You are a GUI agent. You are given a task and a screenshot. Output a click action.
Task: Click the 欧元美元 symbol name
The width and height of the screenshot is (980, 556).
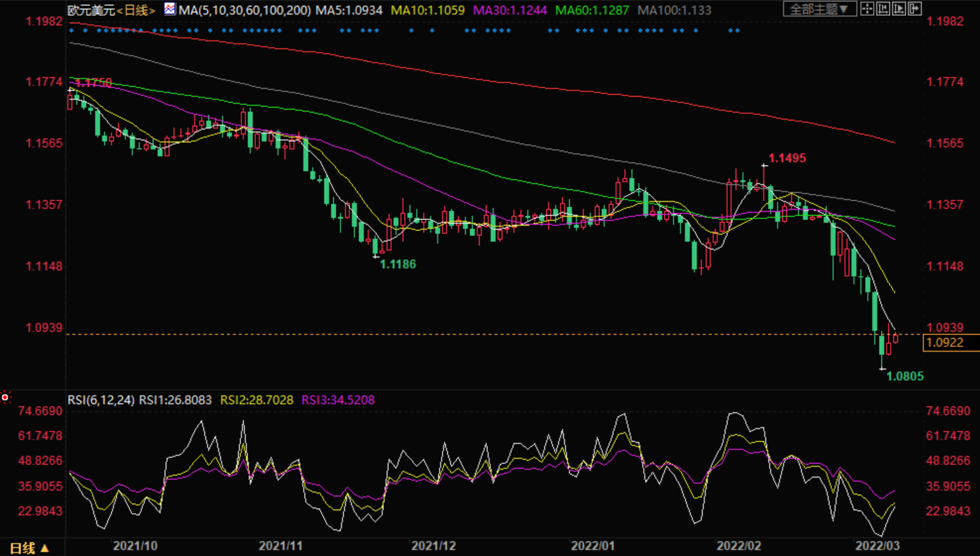91,11
